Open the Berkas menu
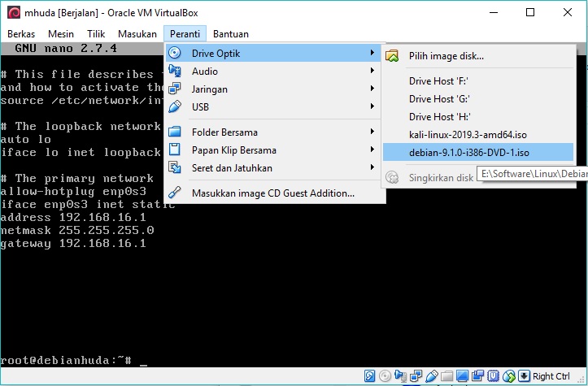Screen dimensions: 588x386 21,34
